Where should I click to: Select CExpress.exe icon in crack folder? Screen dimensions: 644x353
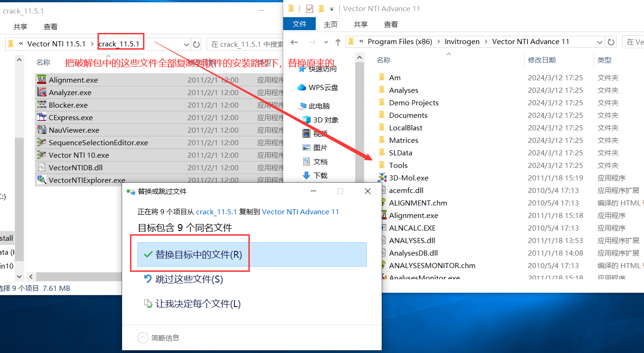42,117
